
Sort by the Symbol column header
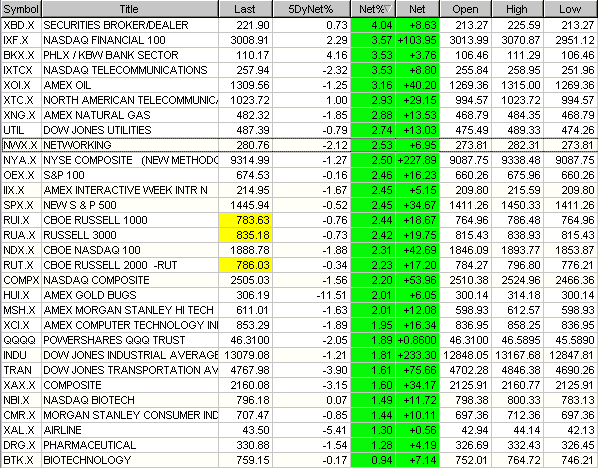click(21, 9)
